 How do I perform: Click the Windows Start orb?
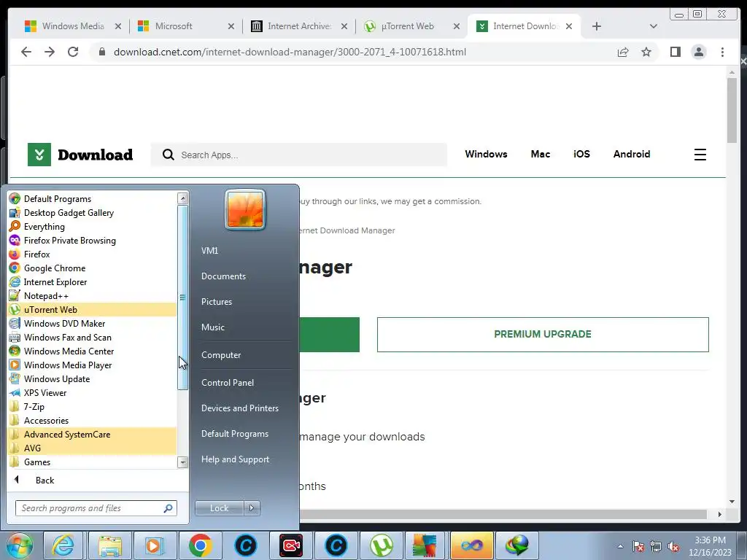coord(20,545)
